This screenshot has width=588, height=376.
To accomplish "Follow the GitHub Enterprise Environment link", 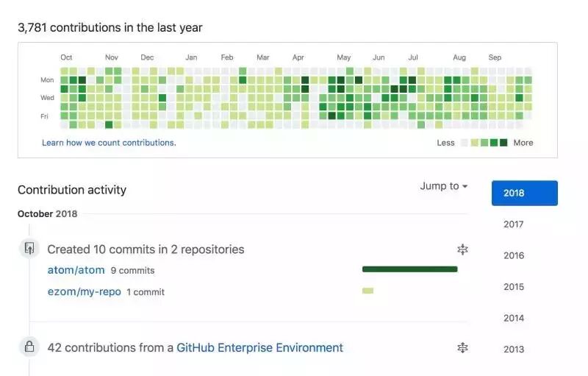I will coord(259,347).
